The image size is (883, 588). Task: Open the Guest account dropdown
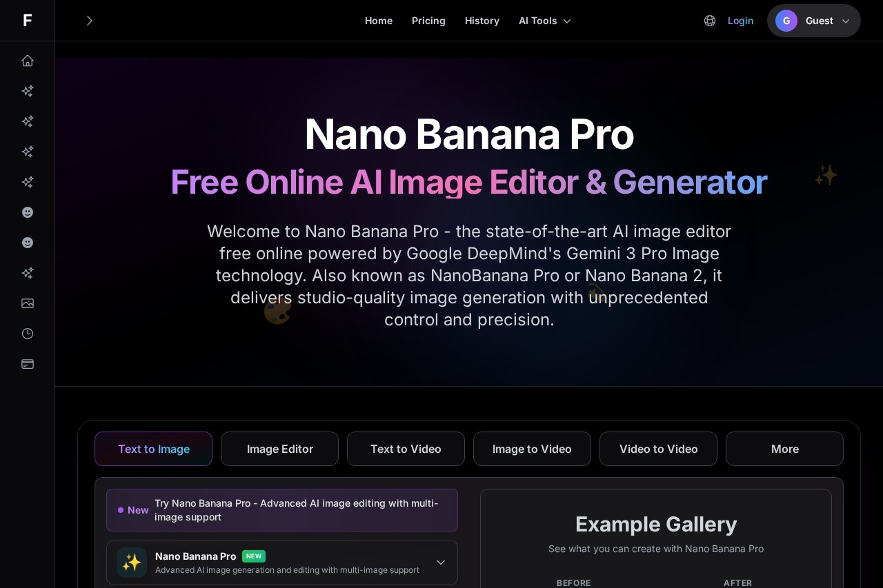pos(814,21)
